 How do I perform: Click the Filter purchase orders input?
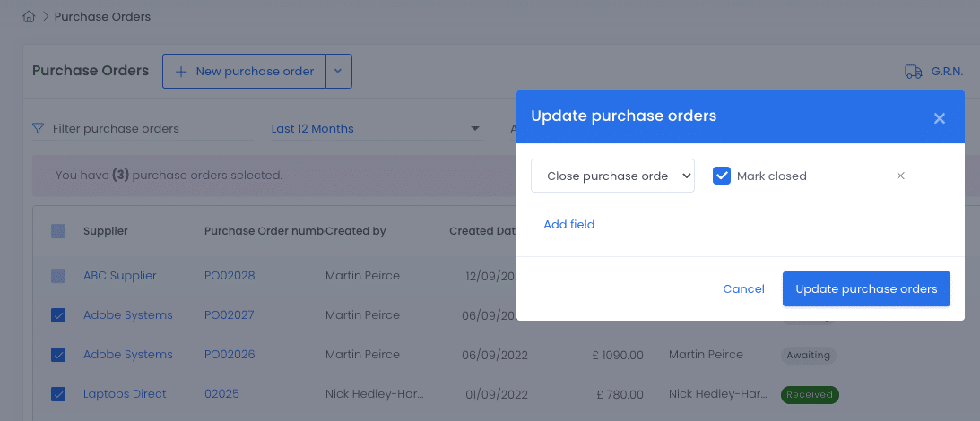(151, 129)
